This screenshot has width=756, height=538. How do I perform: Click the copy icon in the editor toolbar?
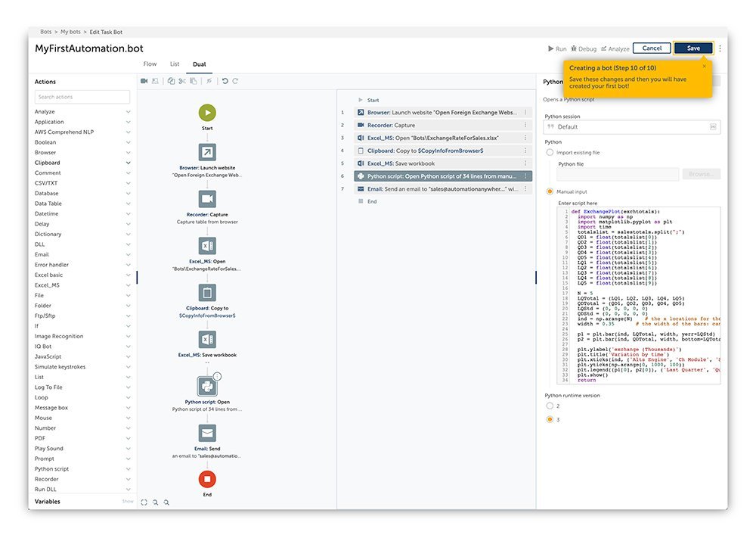tap(171, 81)
